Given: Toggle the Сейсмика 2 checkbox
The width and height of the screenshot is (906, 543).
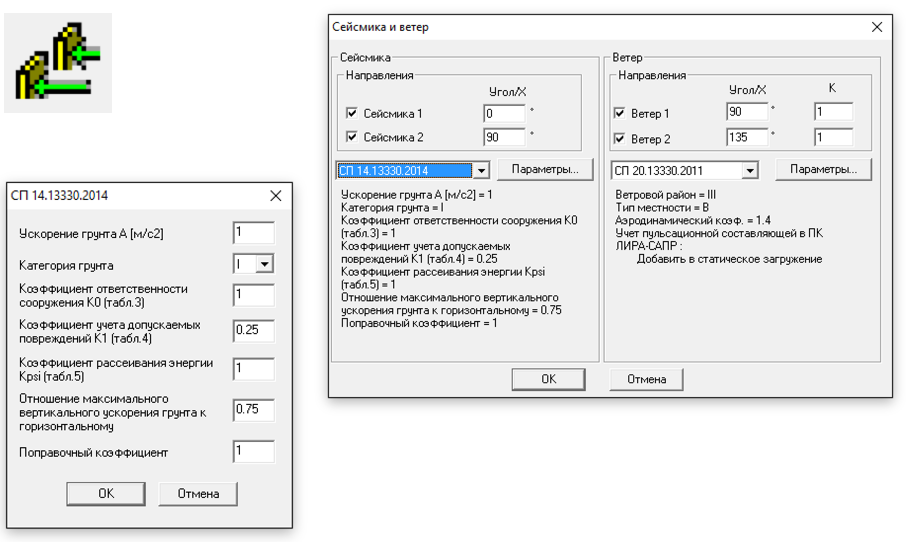Looking at the screenshot, I should (351, 137).
